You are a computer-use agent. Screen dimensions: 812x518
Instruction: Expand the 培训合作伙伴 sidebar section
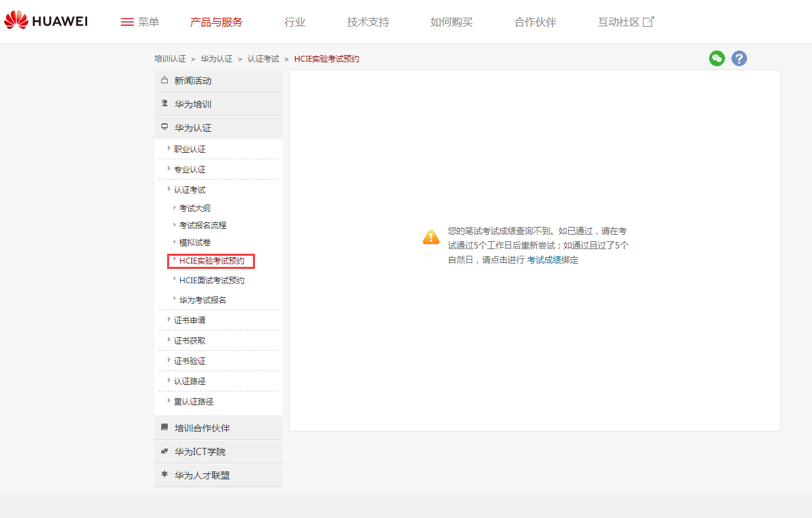[218, 428]
